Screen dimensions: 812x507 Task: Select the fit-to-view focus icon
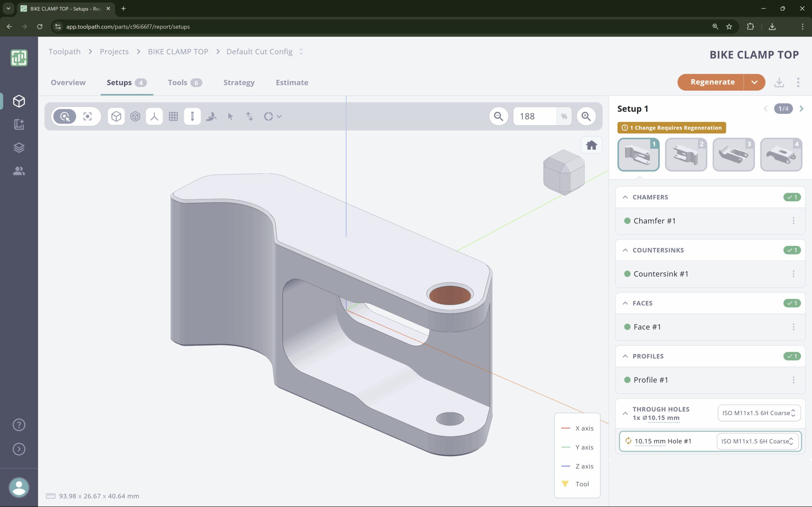pyautogui.click(x=88, y=116)
